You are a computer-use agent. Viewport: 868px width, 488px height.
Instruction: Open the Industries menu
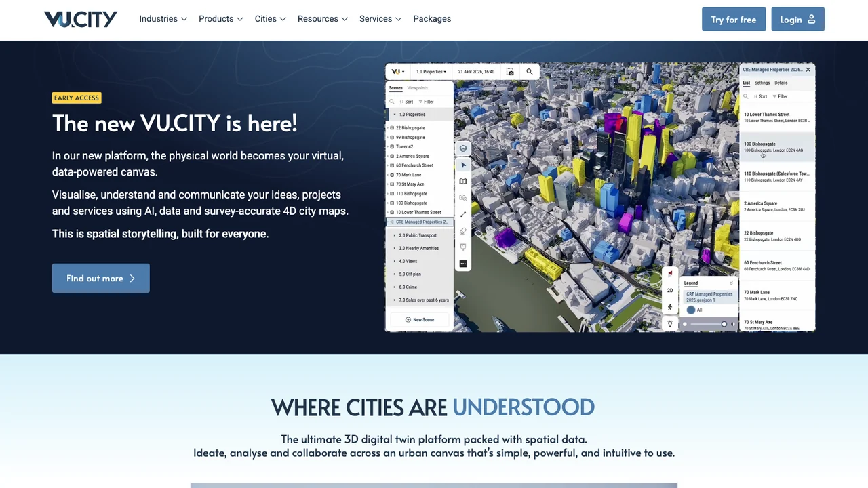click(x=163, y=19)
